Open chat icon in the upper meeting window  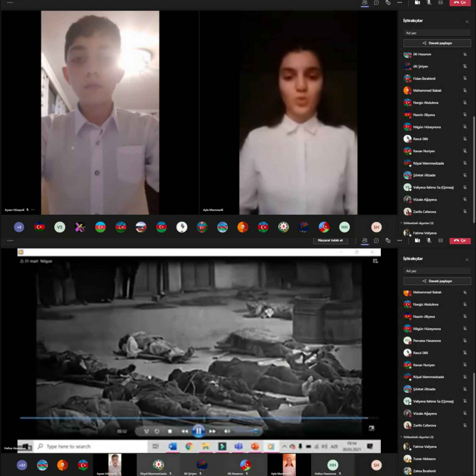coord(376,3)
